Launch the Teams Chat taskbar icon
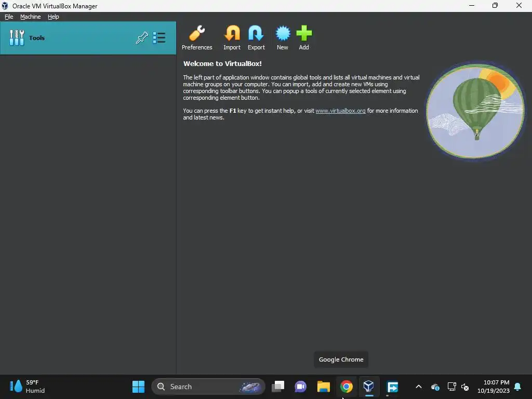 point(300,387)
